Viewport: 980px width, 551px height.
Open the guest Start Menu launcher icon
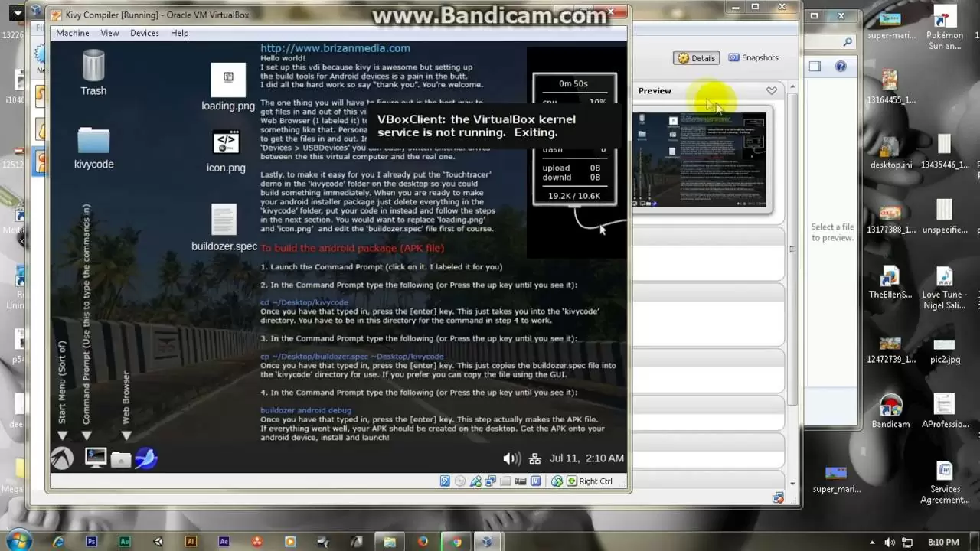point(62,458)
